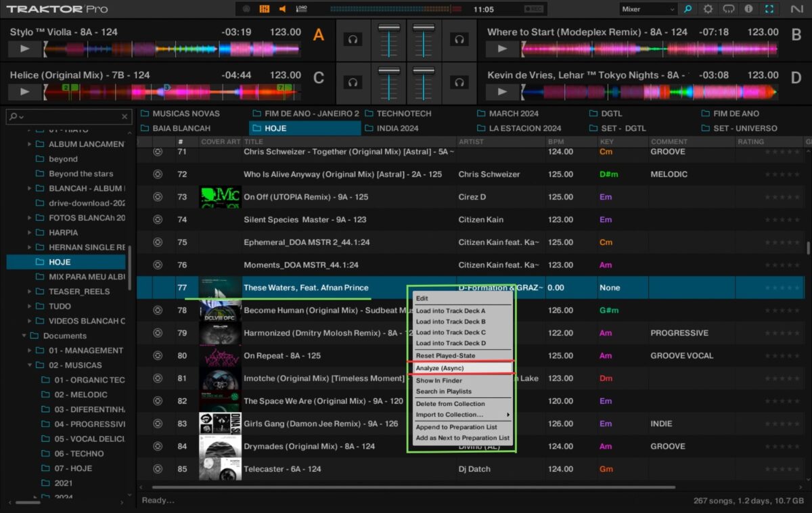This screenshot has height=513, width=812.
Task: Click pre-listen icon for track 72
Action: click(158, 175)
